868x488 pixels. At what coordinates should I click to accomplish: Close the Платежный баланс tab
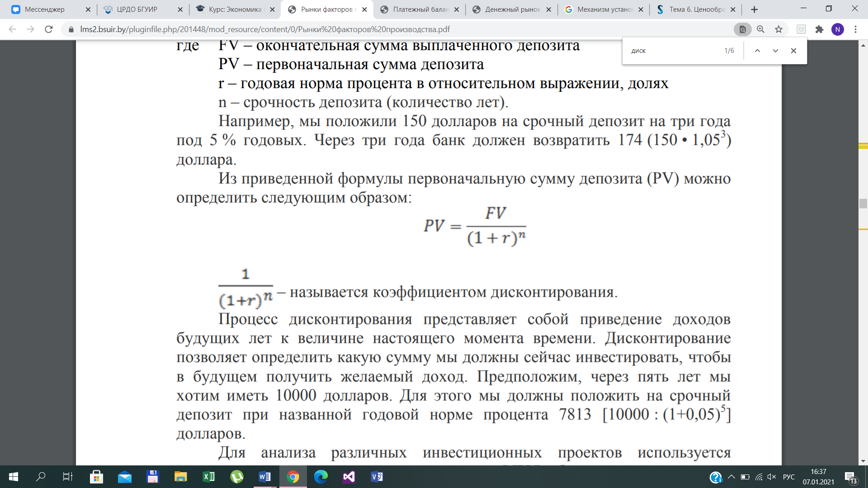click(x=457, y=9)
